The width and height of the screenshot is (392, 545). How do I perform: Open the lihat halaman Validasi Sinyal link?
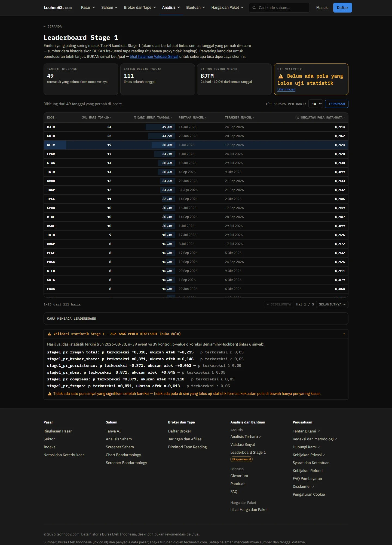154,56
